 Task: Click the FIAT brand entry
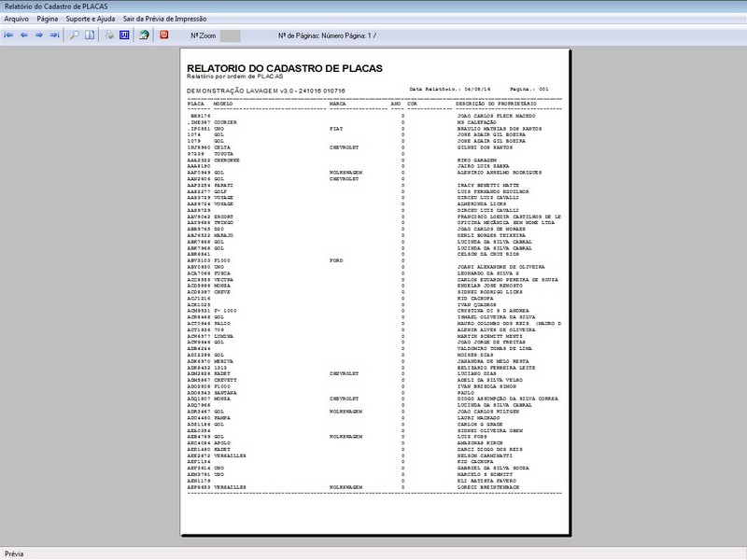point(336,129)
